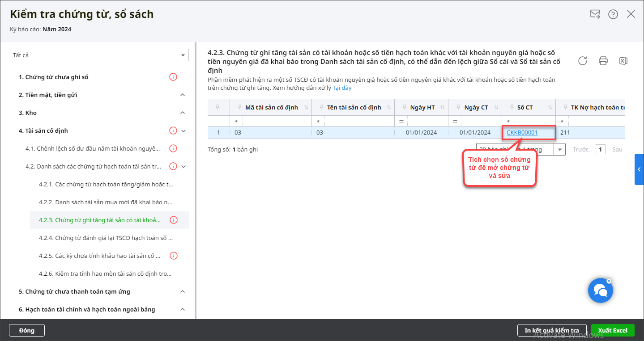This screenshot has height=341, width=644.
Task: Collapse the 4.2 Danh sách các chứng từ chevron
Action: pos(183,166)
